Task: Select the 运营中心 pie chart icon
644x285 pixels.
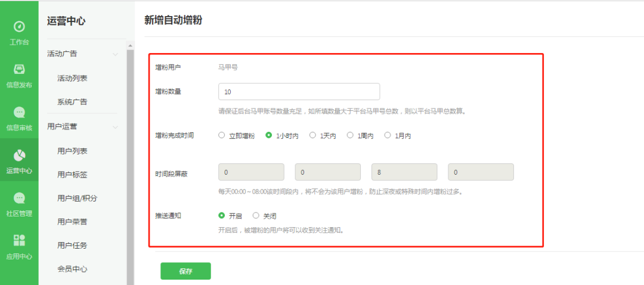Action: (19, 155)
